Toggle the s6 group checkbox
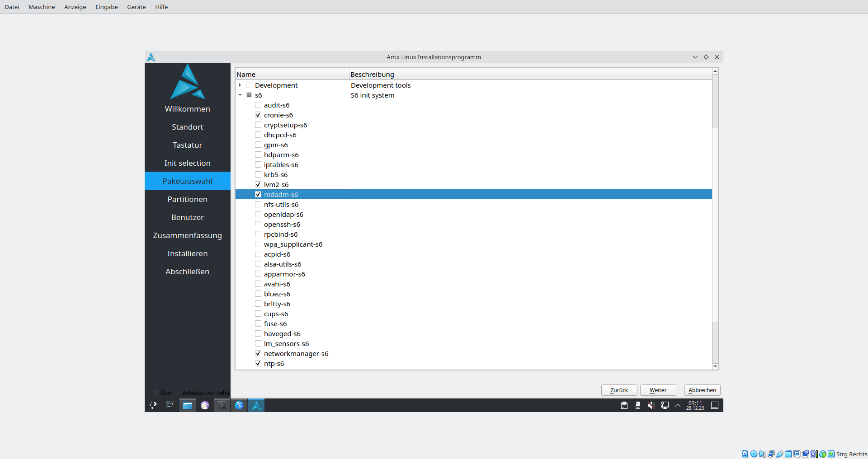 (249, 95)
